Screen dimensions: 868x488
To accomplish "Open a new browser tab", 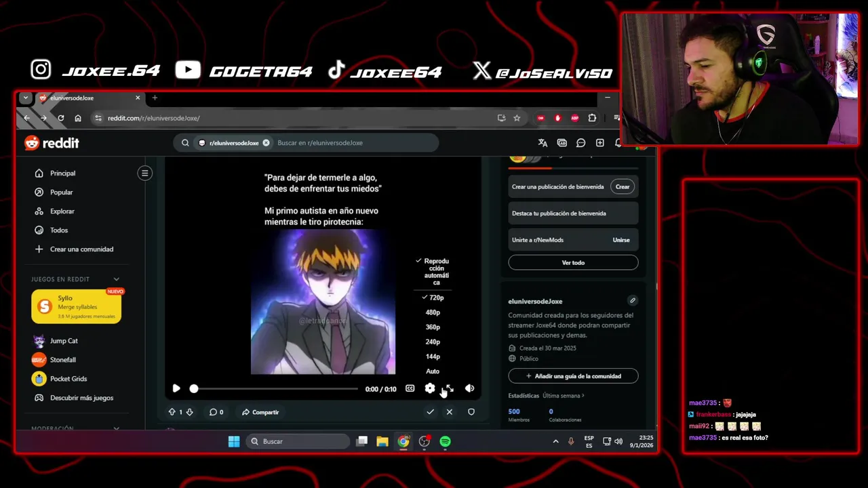I will pyautogui.click(x=155, y=98).
